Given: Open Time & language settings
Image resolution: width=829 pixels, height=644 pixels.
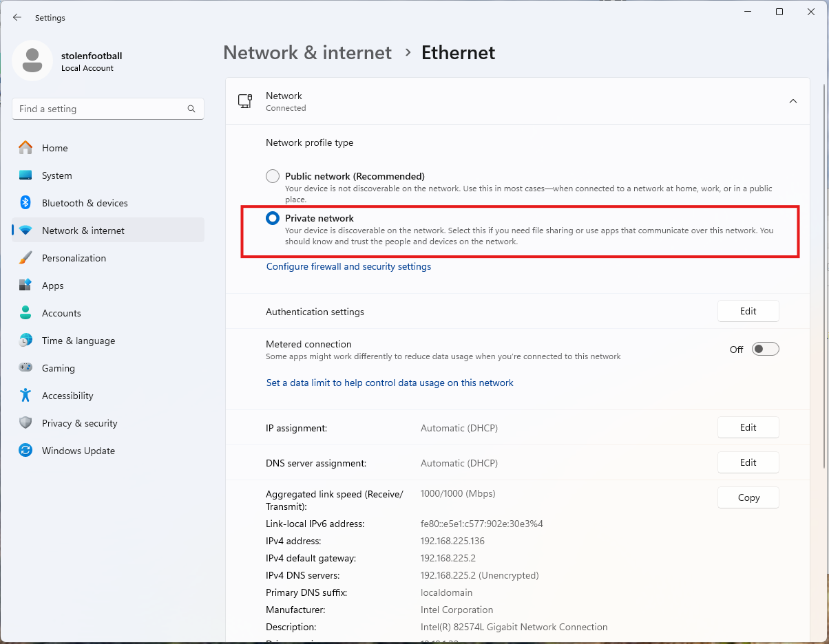Looking at the screenshot, I should tap(108, 340).
